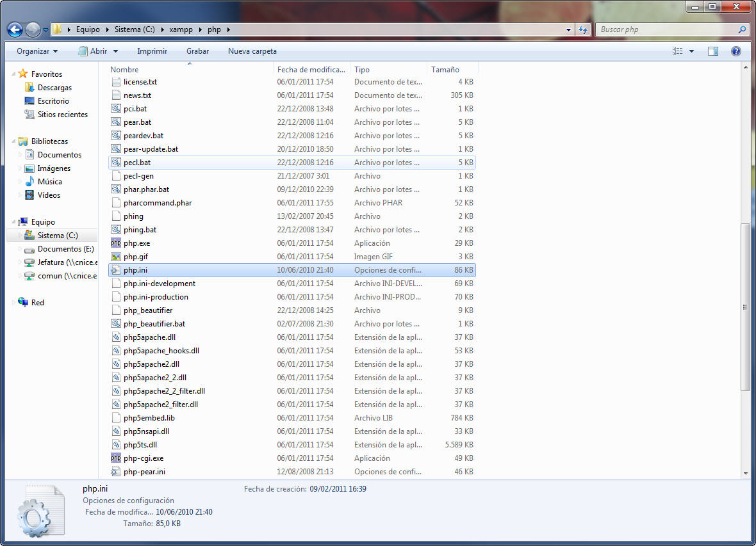Click the Descargas folder icon in Favoritos
The height and width of the screenshot is (546, 756).
click(x=29, y=88)
